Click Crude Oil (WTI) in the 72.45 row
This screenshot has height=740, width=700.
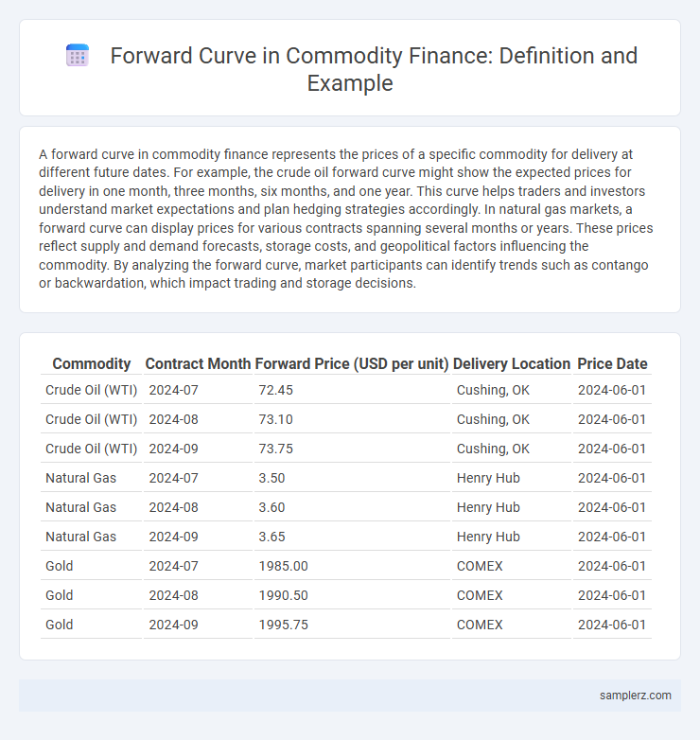91,390
